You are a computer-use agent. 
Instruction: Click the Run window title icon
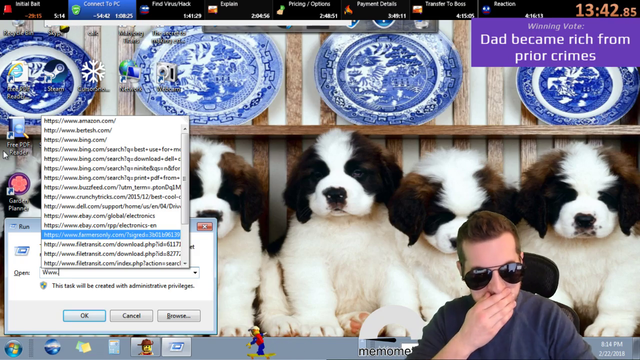[x=13, y=226]
